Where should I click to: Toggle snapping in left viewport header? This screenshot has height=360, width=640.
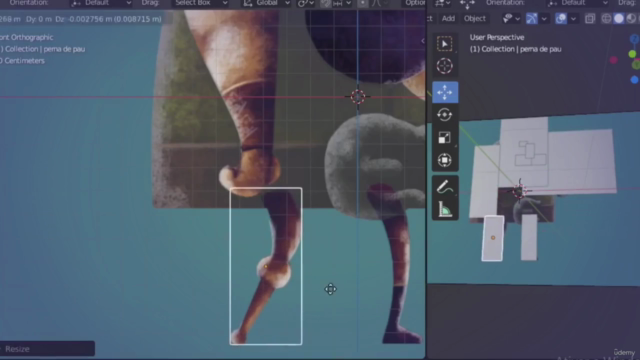(x=325, y=4)
